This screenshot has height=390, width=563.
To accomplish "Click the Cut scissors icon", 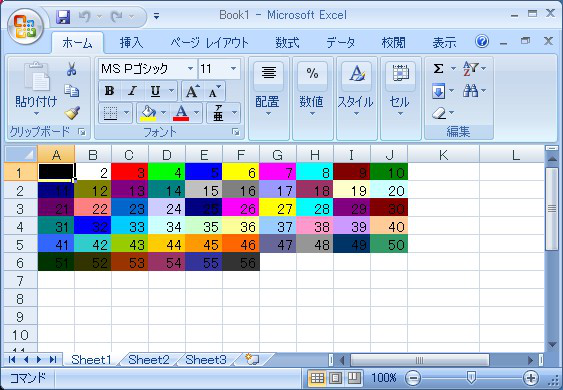I will pyautogui.click(x=71, y=69).
